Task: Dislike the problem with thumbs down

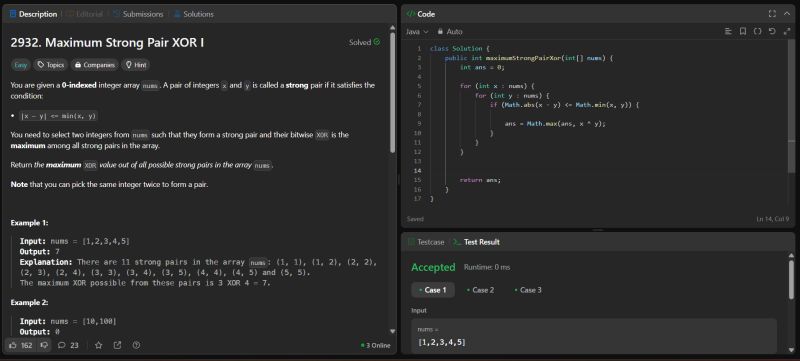Action: 44,345
